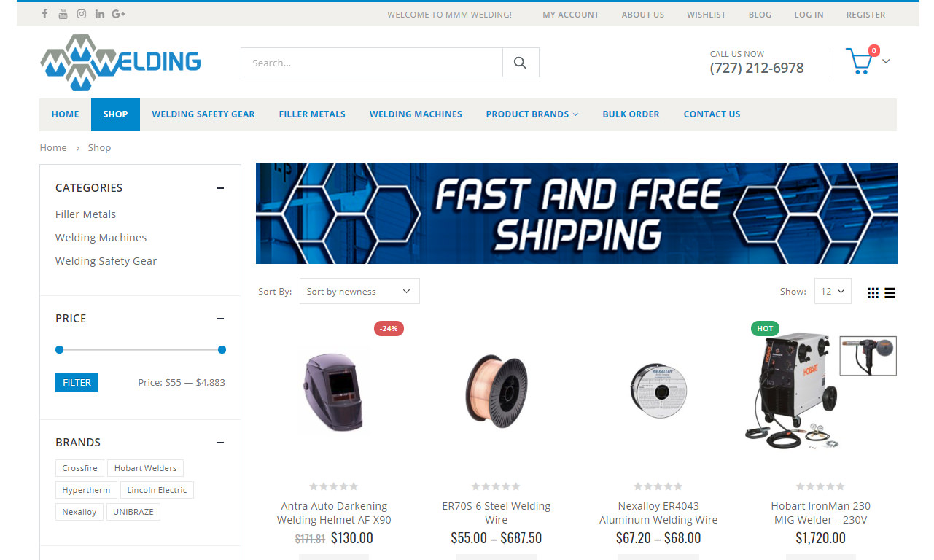Open the LinkedIn social icon
The image size is (934, 560).
tap(100, 14)
